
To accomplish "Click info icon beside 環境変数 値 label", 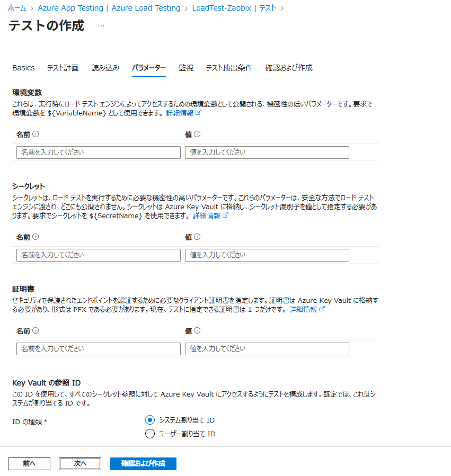I will (197, 134).
